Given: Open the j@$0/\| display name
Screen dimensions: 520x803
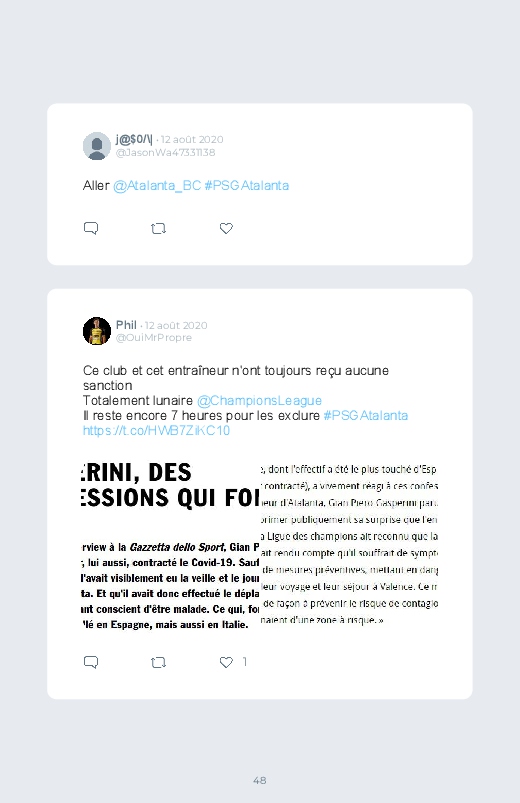Looking at the screenshot, I should click(134, 139).
